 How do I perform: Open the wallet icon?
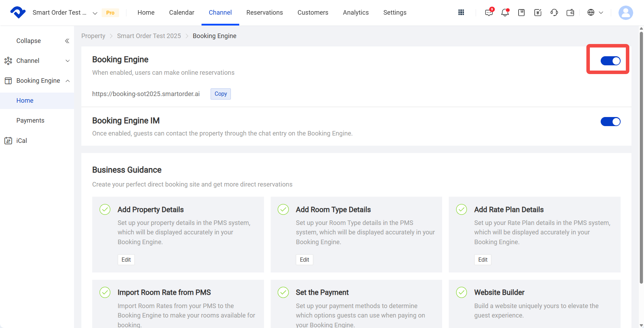click(570, 13)
